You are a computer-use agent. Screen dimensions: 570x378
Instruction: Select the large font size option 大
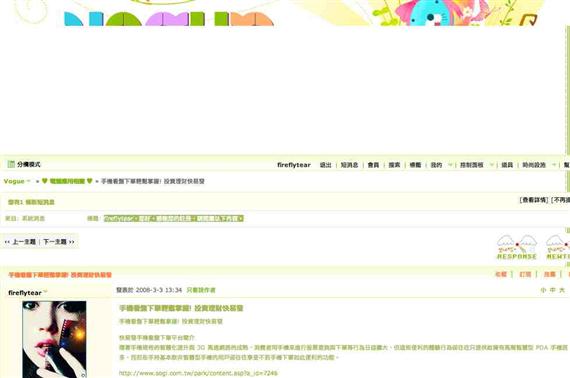[562, 290]
